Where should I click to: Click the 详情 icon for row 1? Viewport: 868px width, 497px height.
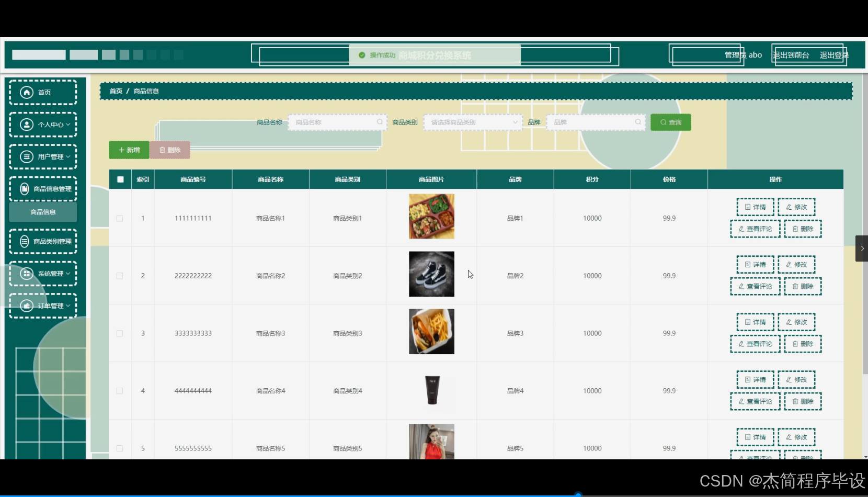pyautogui.click(x=748, y=207)
